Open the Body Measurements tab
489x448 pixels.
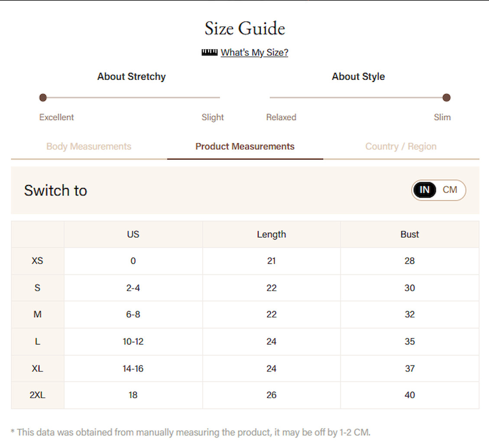click(x=89, y=146)
